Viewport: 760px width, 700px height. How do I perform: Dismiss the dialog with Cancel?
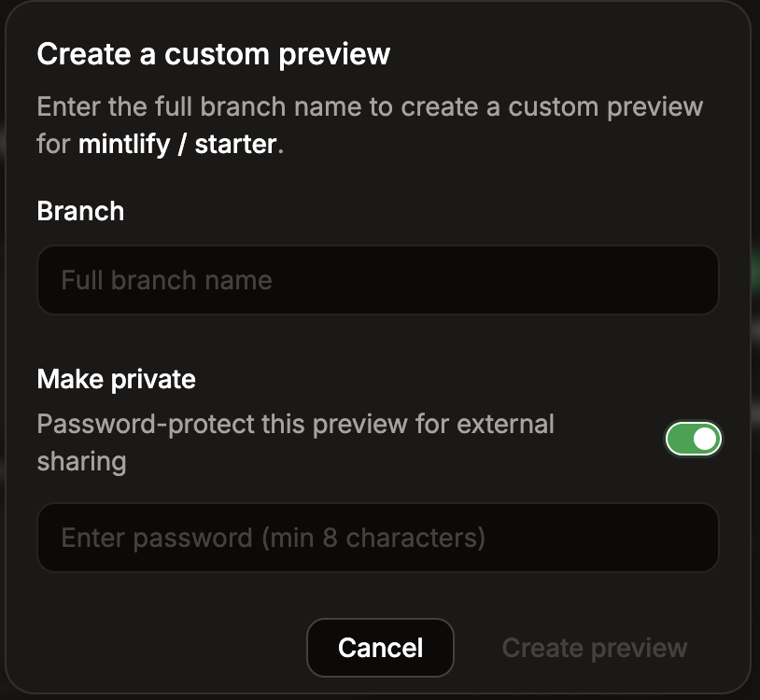click(x=380, y=648)
